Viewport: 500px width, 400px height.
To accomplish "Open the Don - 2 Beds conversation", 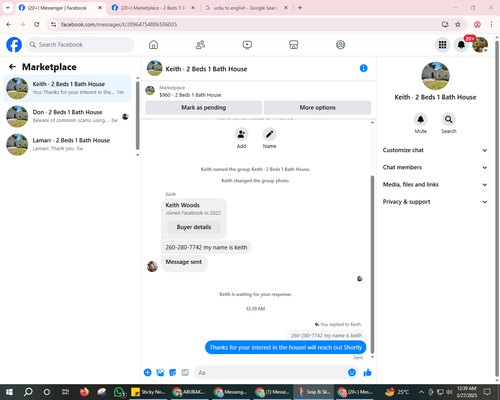I will click(68, 116).
